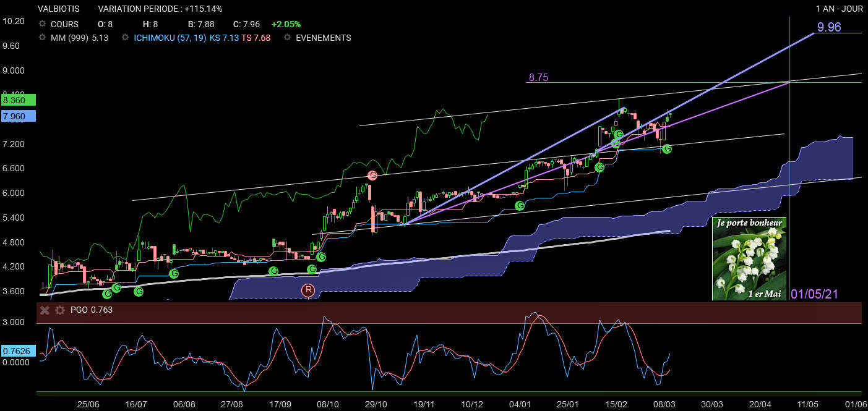Screen dimensions: 868x411
Task: Click the low value B: 7.88
Action: point(202,24)
